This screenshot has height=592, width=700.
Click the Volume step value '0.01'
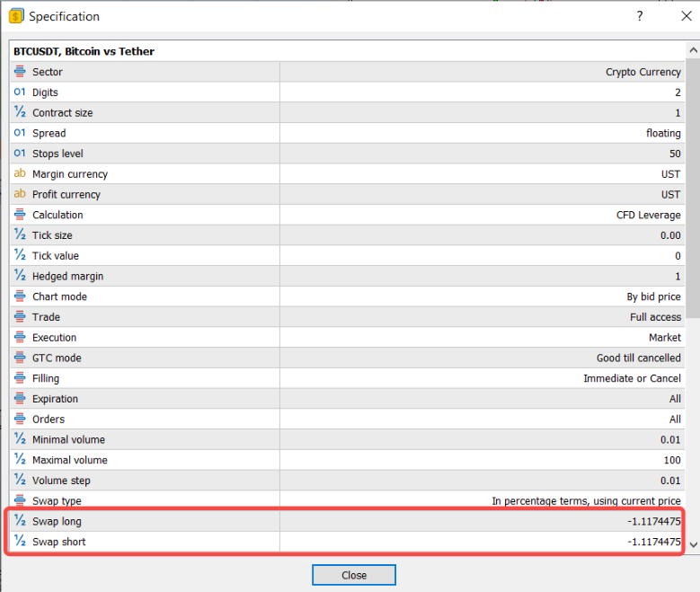[670, 481]
